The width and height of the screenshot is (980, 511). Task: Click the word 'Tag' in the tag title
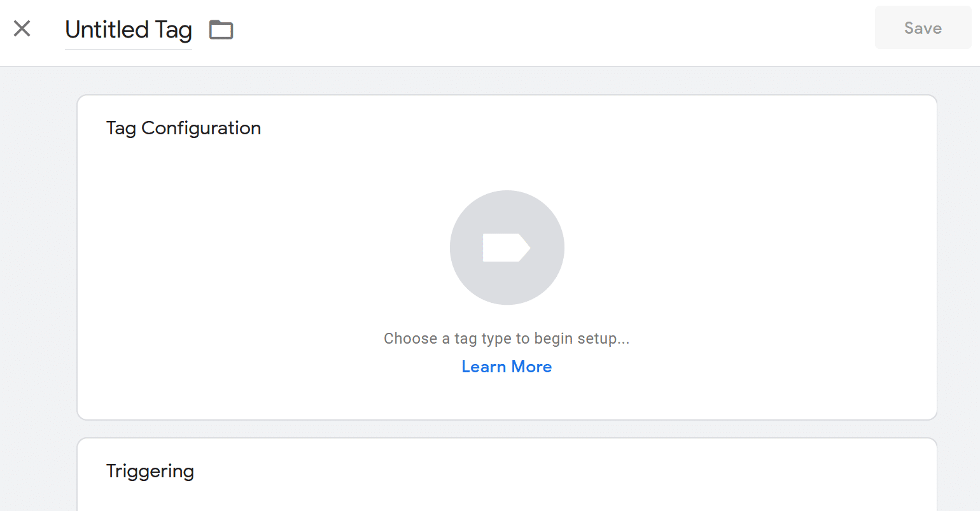pyautogui.click(x=173, y=30)
